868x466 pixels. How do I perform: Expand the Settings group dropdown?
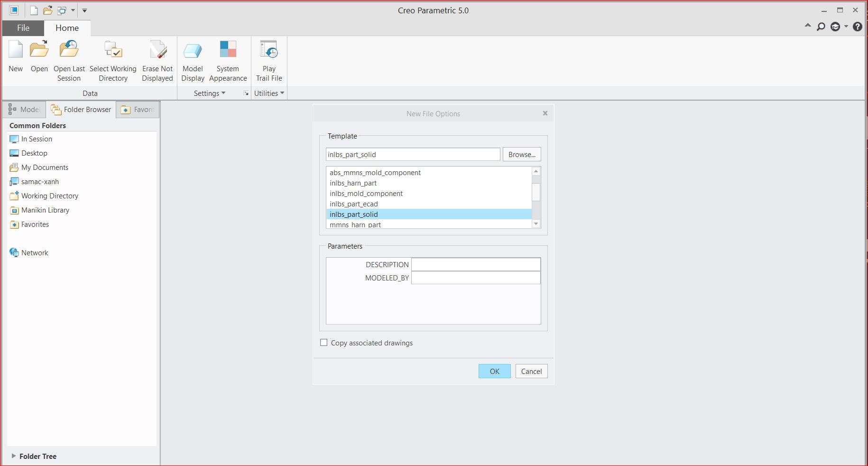pyautogui.click(x=210, y=93)
